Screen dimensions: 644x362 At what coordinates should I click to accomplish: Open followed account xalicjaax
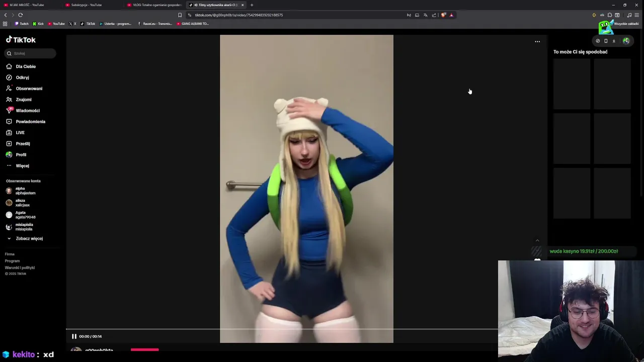(x=18, y=203)
